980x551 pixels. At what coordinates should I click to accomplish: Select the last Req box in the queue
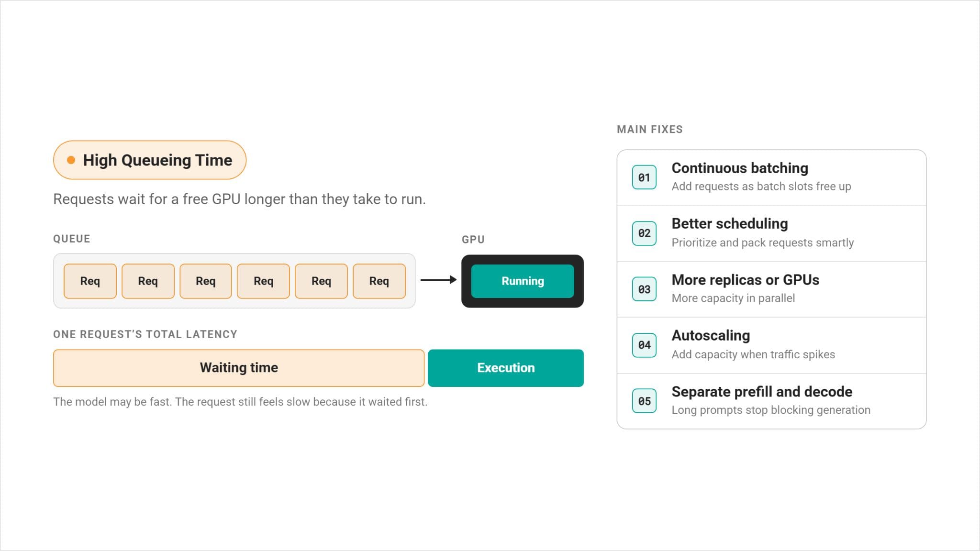click(x=379, y=281)
